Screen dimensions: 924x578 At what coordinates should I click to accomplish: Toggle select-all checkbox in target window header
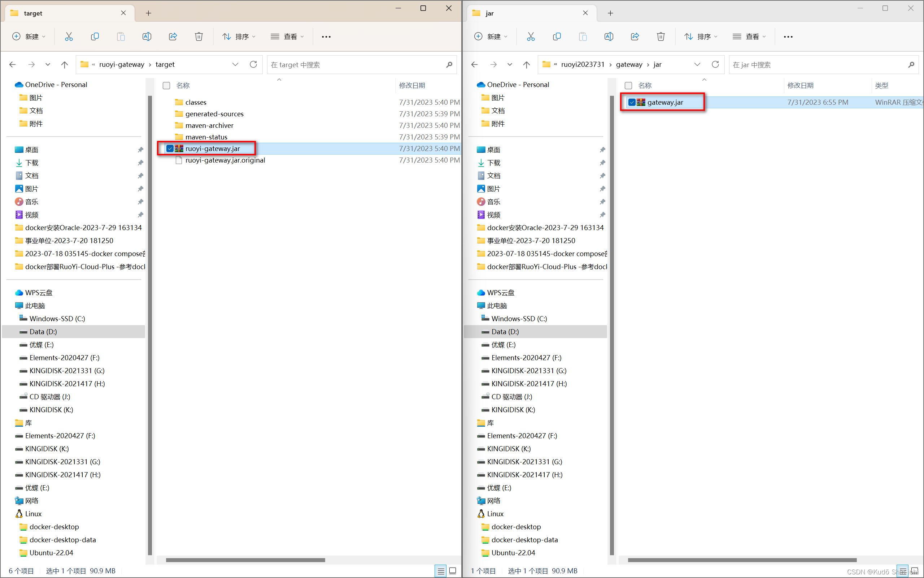[x=166, y=86]
